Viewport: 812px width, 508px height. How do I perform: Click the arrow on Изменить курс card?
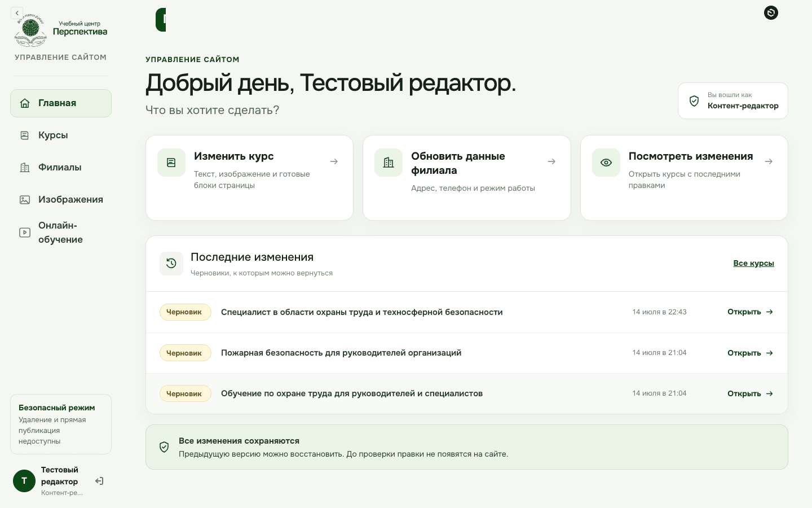coord(334,161)
